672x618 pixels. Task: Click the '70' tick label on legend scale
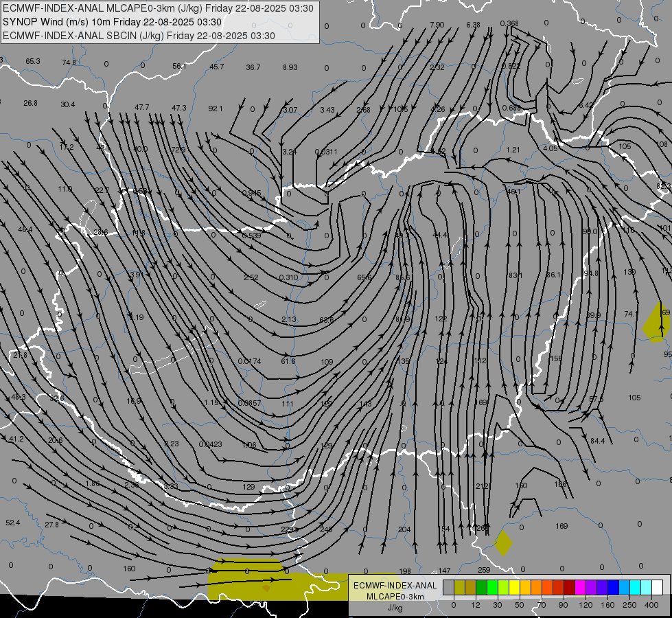[542, 605]
